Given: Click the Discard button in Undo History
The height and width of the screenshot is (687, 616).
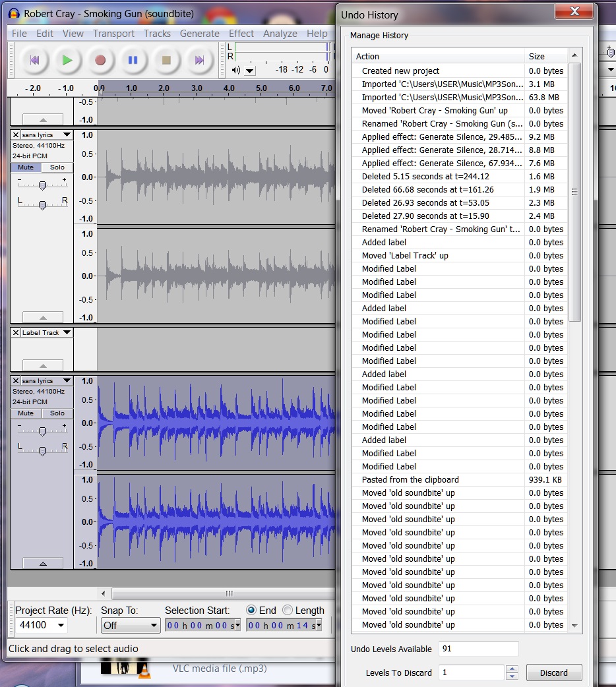Looking at the screenshot, I should [554, 672].
